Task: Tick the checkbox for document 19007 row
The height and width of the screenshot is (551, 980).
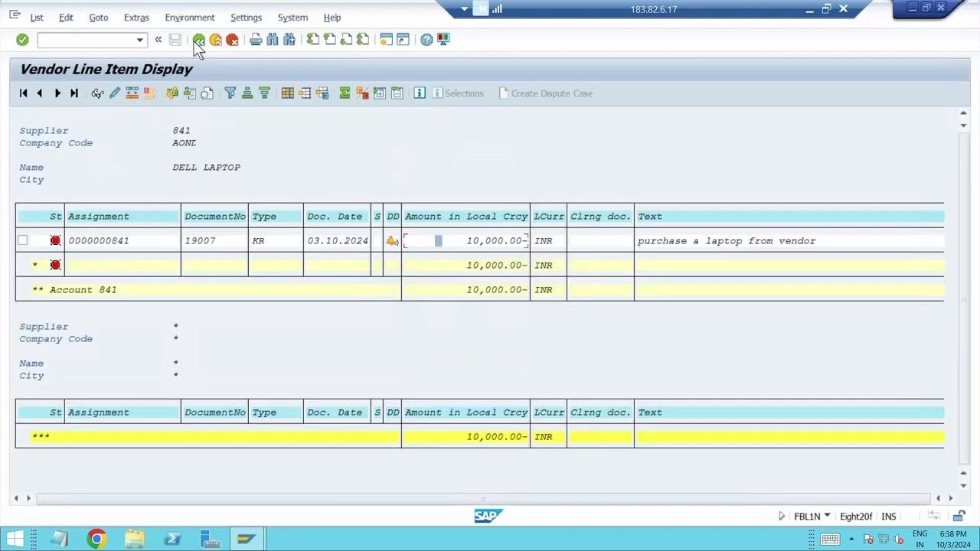Action: click(22, 240)
